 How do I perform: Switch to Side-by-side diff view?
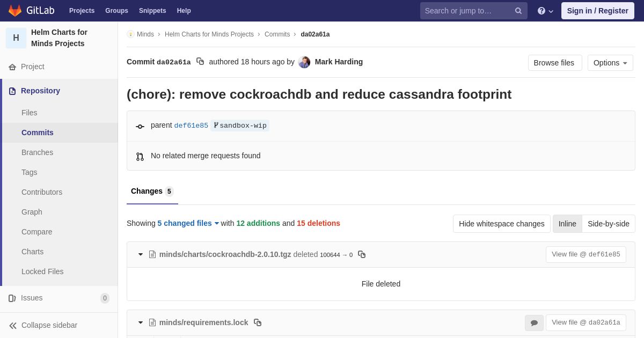(x=609, y=224)
